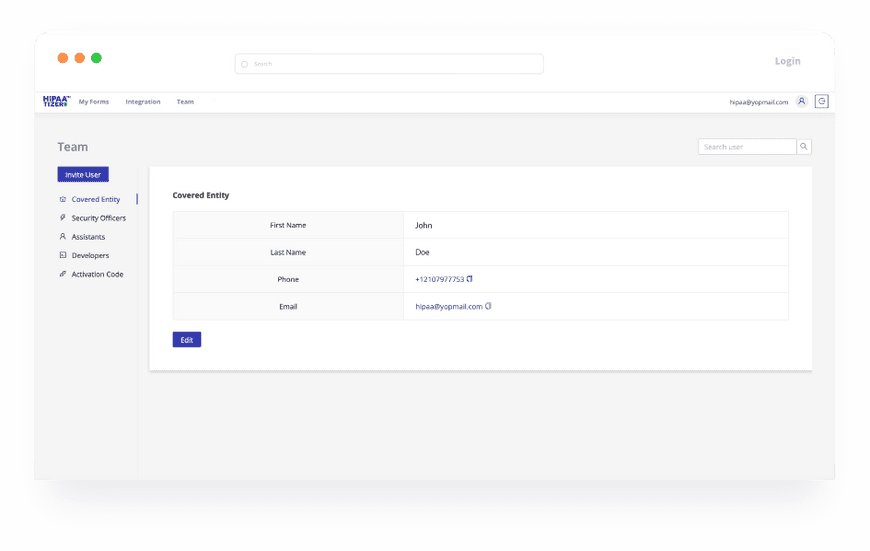The height and width of the screenshot is (551, 870).
Task: Focus the top Search bar
Action: click(x=389, y=64)
